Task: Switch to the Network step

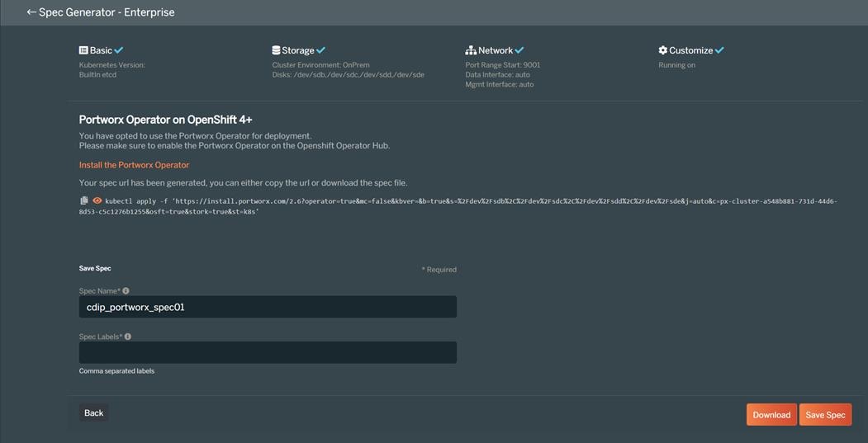Action: 495,50
